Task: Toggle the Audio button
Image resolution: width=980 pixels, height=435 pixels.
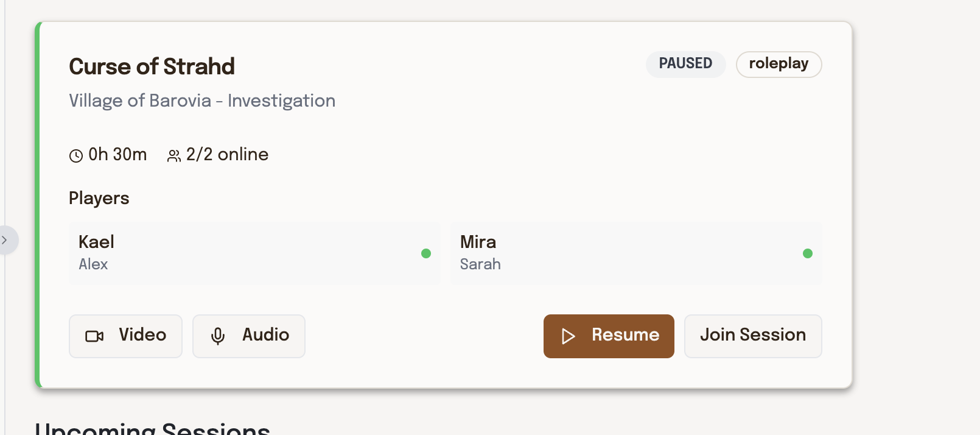Action: tap(249, 336)
